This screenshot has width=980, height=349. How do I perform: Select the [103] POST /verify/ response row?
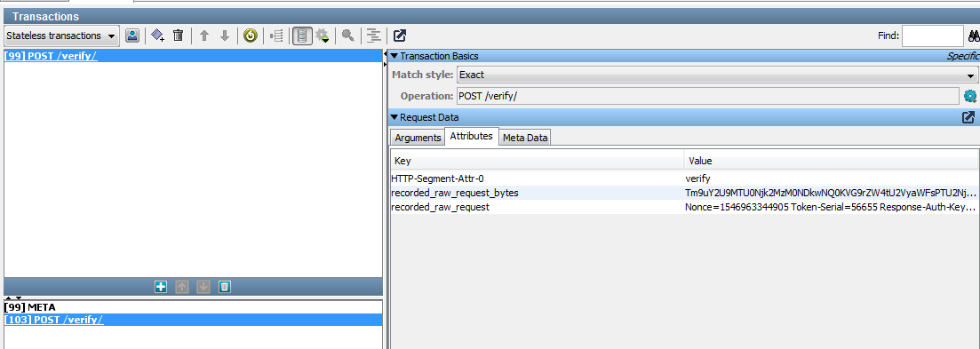pyautogui.click(x=193, y=320)
